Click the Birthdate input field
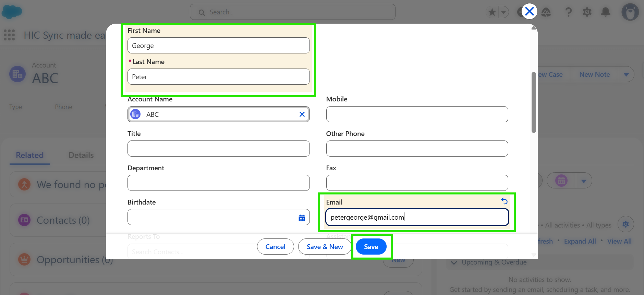The height and width of the screenshot is (295, 644). (x=219, y=217)
